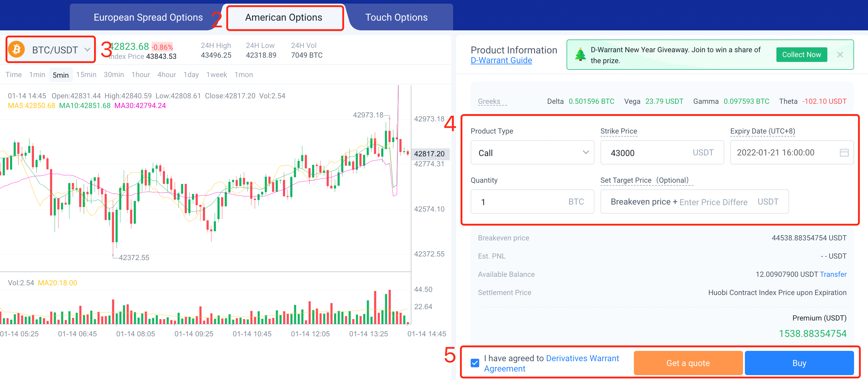Click the Christmas tree giveaway icon
The width and height of the screenshot is (868, 380).
(580, 55)
